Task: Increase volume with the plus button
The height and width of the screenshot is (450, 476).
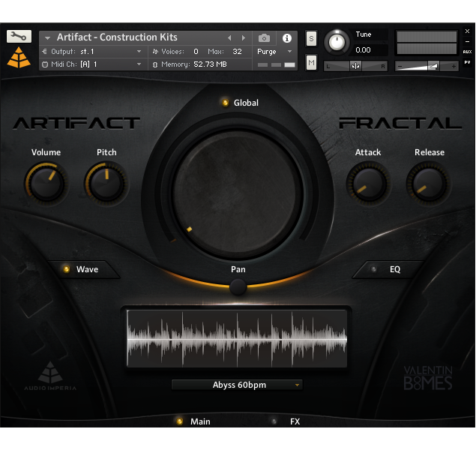Action: coord(454,66)
